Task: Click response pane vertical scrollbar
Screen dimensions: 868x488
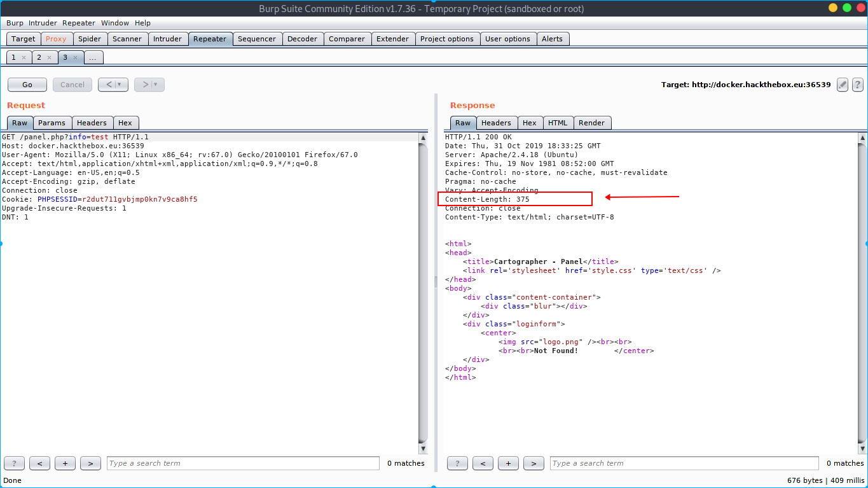Action: tap(862, 293)
